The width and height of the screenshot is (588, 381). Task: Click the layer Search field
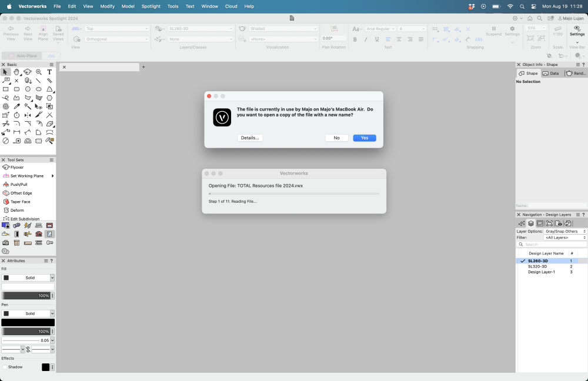point(552,244)
